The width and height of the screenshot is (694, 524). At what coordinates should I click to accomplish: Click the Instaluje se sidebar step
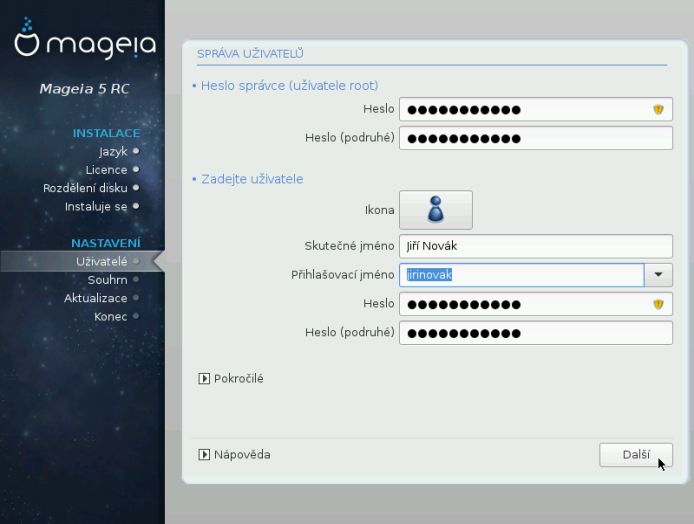[x=96, y=207]
